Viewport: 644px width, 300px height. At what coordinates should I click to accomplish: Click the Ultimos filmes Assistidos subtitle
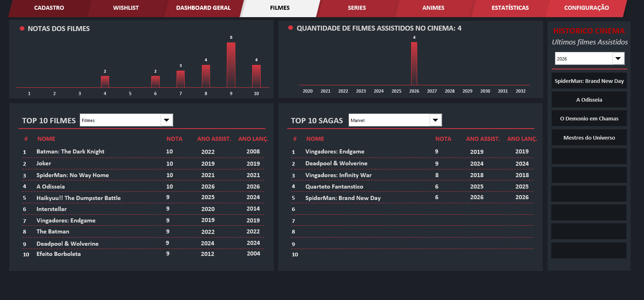coord(590,42)
